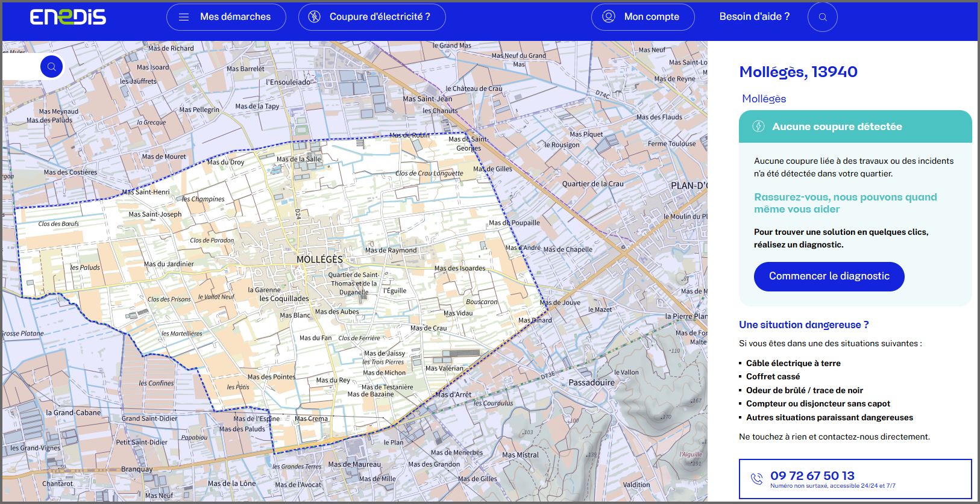This screenshot has width=980, height=504.
Task: Click the Enedis logo
Action: [68, 17]
